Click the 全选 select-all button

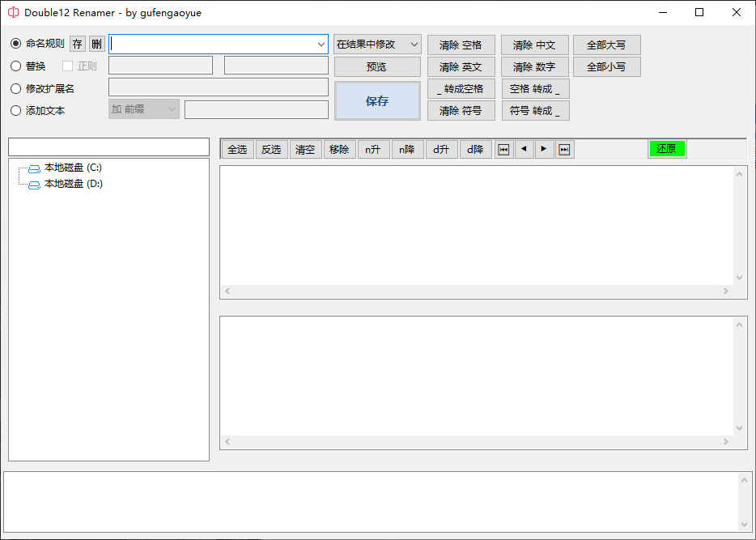click(237, 149)
